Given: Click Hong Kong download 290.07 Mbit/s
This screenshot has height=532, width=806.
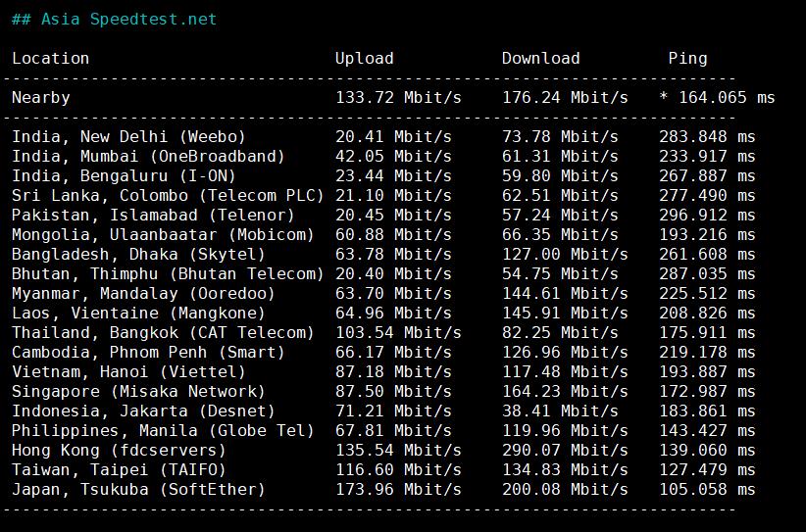Looking at the screenshot, I should click(x=565, y=450).
